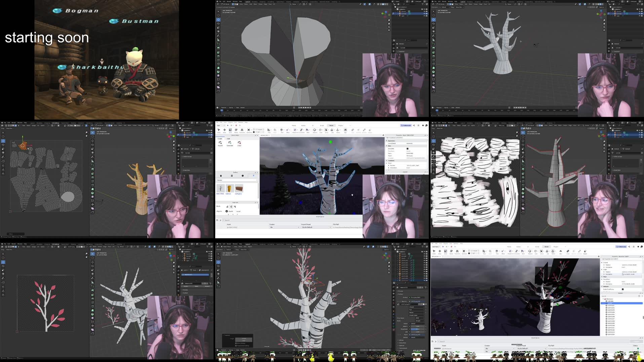Image resolution: width=644 pixels, height=362 pixels.
Task: Select the World radio button in Align Tool
Action: [227, 211]
